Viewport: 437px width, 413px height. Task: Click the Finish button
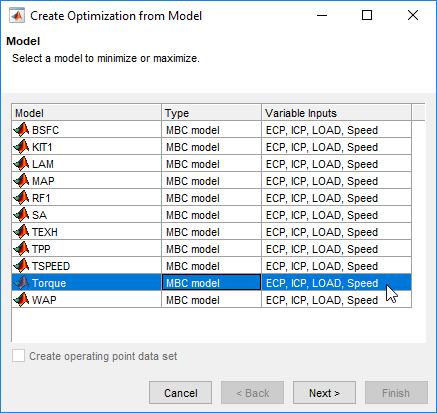coord(396,393)
